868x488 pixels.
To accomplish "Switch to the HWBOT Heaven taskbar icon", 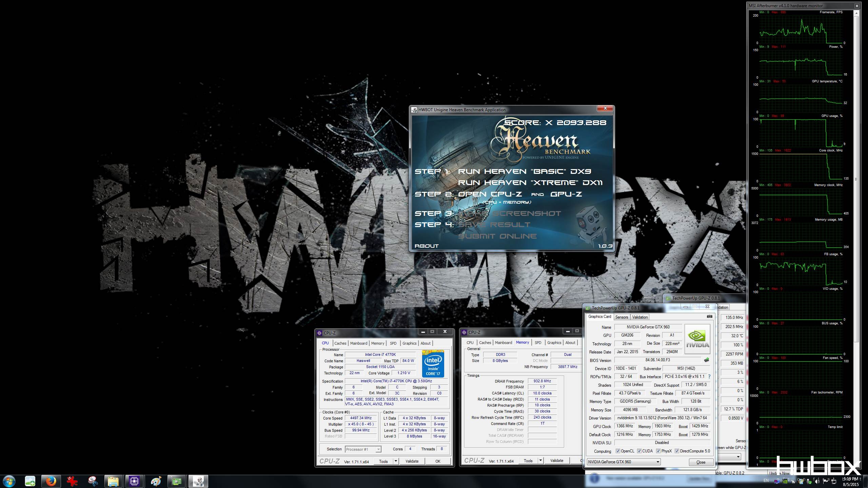I will (x=198, y=481).
